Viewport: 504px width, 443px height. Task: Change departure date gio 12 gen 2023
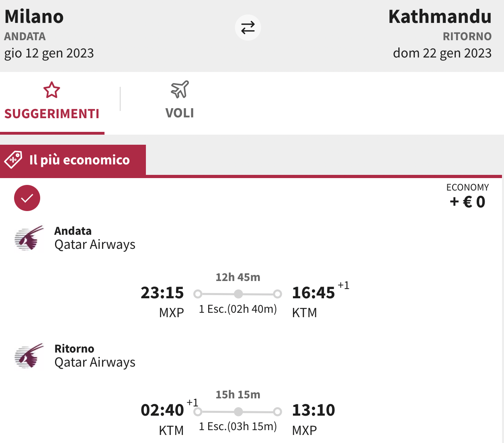point(49,53)
